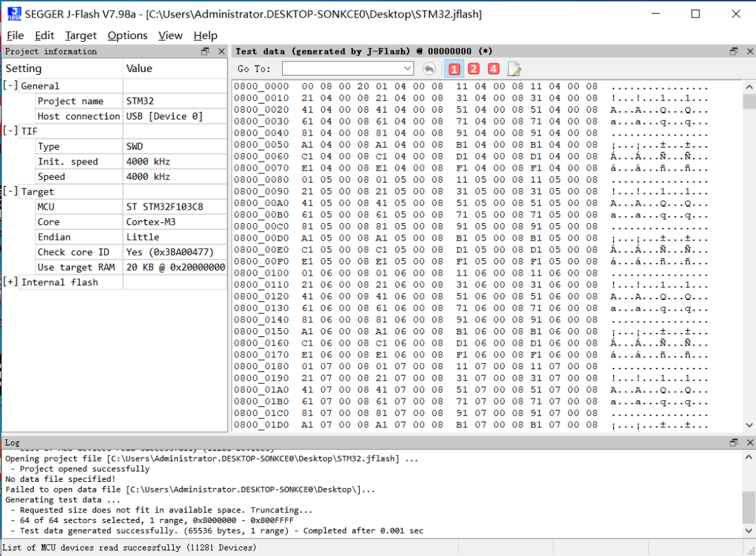Collapse the Target section
Viewport: 756px width, 556px height.
(10, 191)
